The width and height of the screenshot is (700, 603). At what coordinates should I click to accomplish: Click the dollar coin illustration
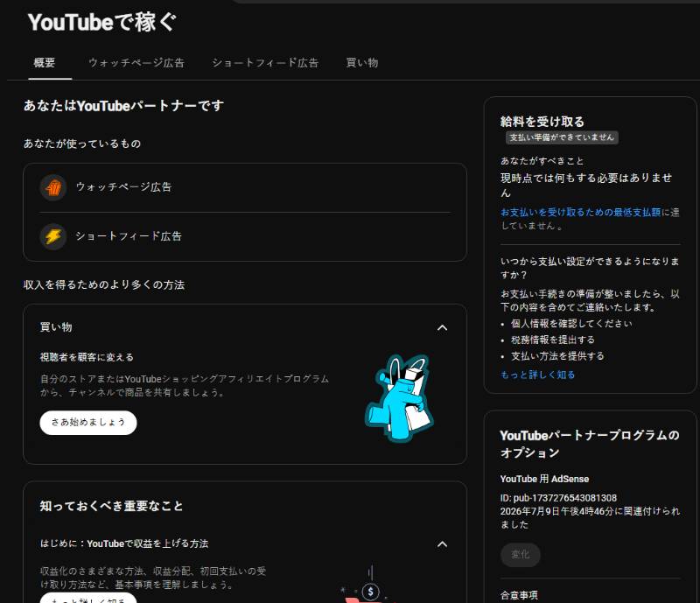click(x=370, y=592)
